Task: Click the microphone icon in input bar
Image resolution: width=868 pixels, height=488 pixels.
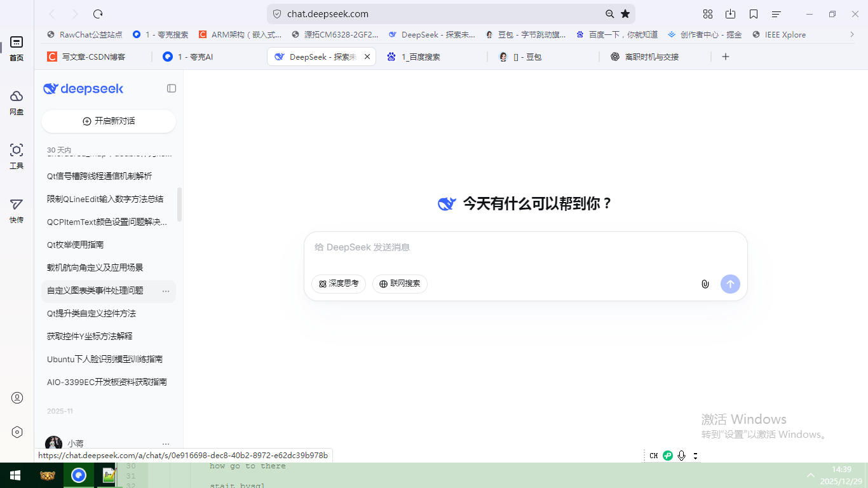Action: pyautogui.click(x=682, y=456)
